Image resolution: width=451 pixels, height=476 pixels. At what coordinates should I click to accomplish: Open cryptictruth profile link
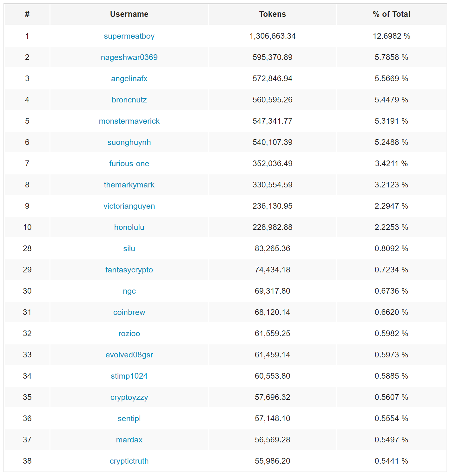point(129,461)
